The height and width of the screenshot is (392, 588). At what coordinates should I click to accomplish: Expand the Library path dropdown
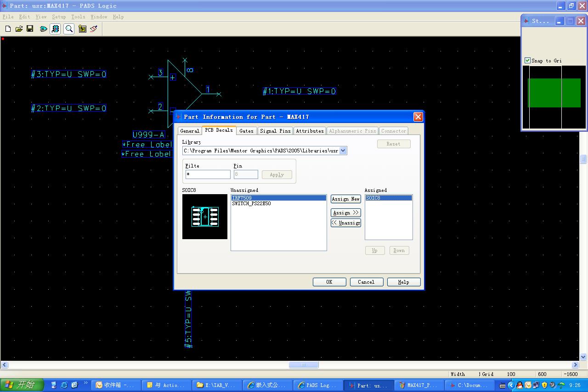pyautogui.click(x=343, y=151)
